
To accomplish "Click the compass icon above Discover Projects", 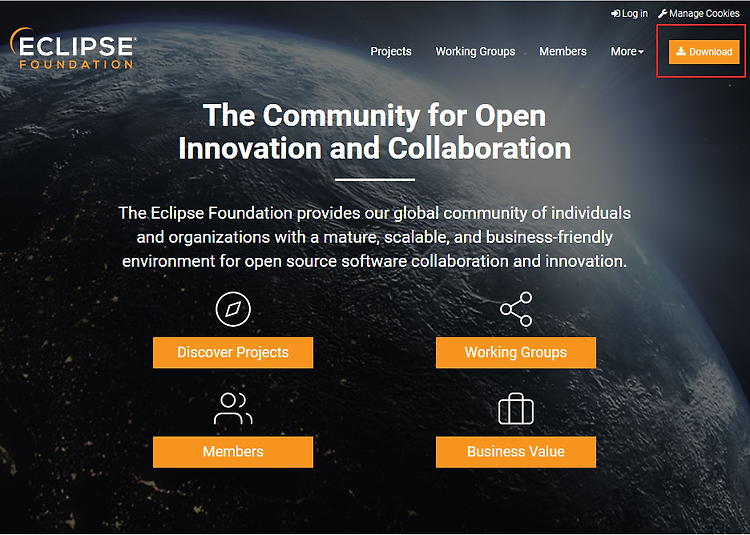I will (x=233, y=309).
